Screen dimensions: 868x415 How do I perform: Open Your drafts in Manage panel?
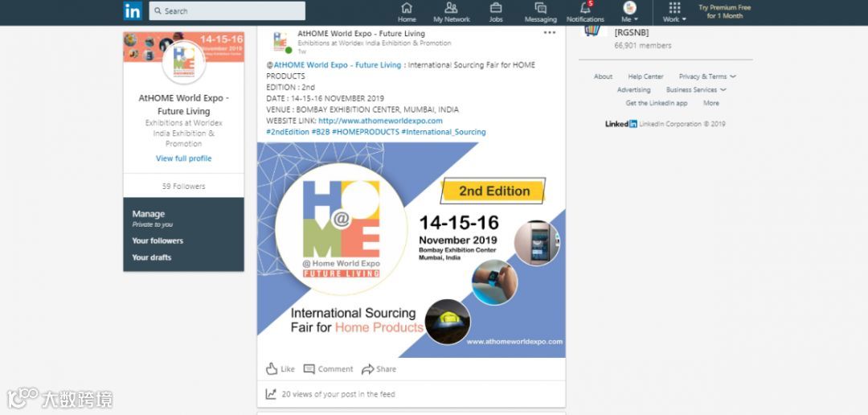point(152,257)
